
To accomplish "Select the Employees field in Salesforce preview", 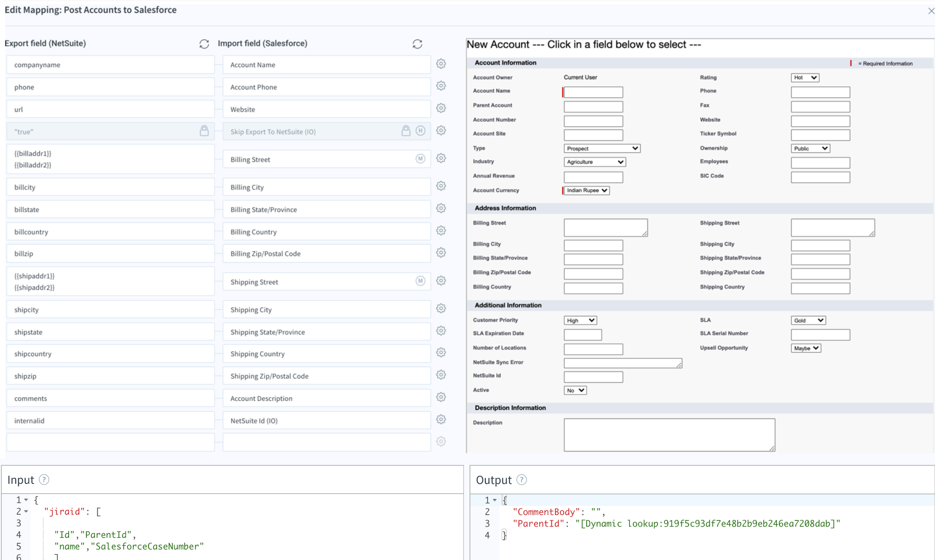I will click(820, 162).
